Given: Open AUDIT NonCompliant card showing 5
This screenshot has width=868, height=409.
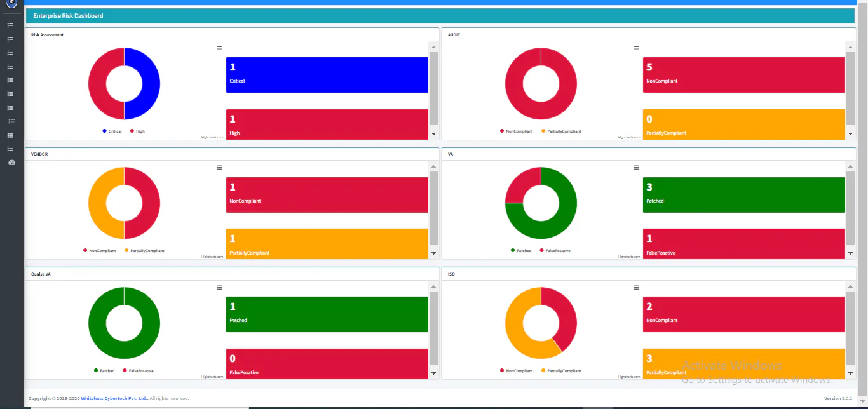Looking at the screenshot, I should pos(744,75).
